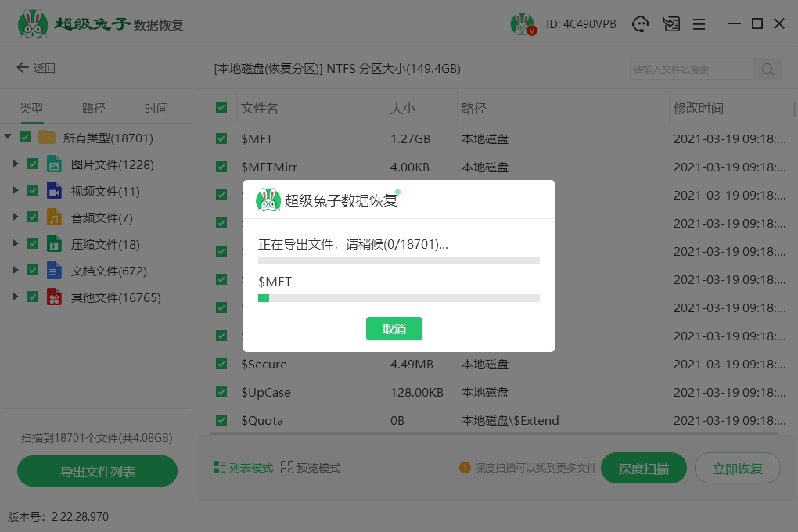Viewport: 798px width, 532px height.
Task: Click the file name search field
Action: pos(691,69)
